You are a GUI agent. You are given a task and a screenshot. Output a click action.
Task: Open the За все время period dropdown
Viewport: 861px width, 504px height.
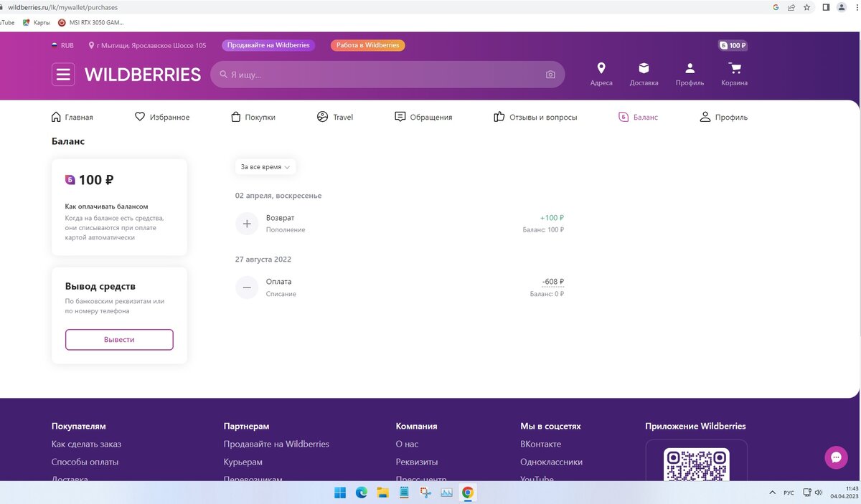265,167
